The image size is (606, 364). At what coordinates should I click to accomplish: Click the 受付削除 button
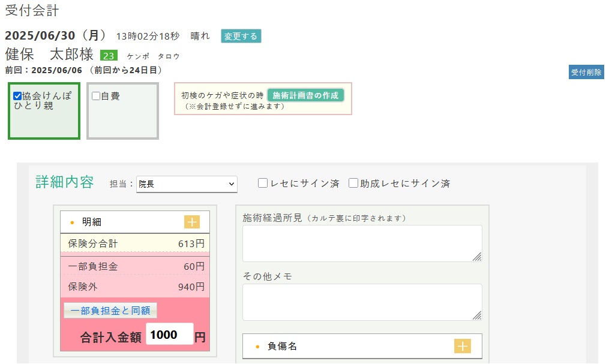[x=586, y=71]
